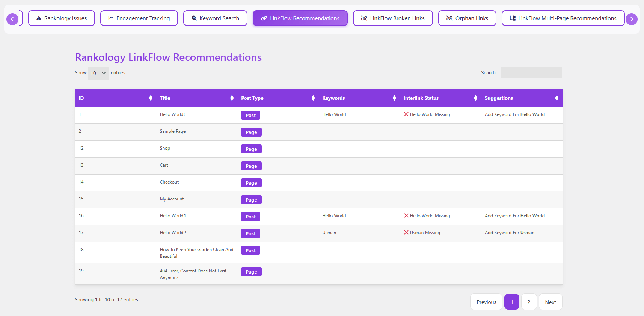644x316 pixels.
Task: Click the Next pagination button
Action: click(550, 302)
